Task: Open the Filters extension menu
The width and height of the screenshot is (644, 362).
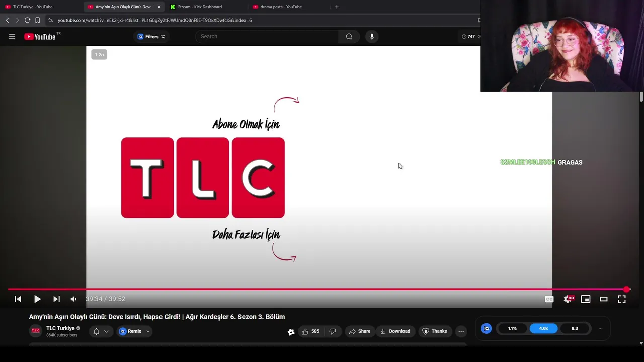Action: click(151, 36)
